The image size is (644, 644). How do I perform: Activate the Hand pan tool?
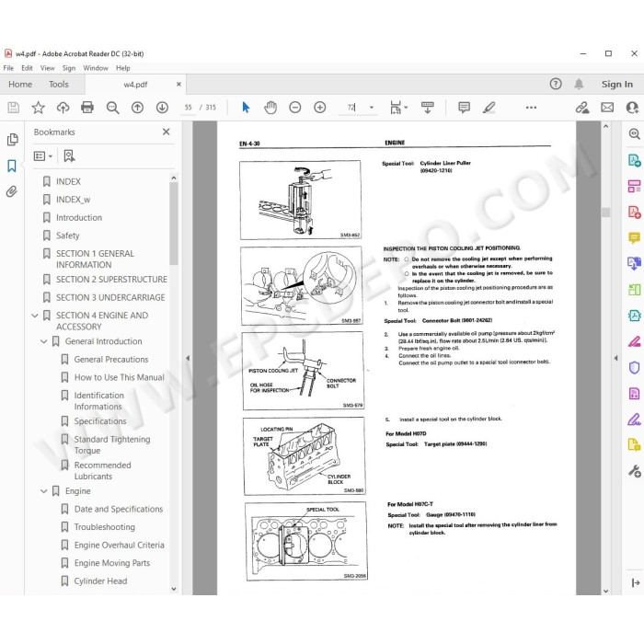tap(270, 108)
